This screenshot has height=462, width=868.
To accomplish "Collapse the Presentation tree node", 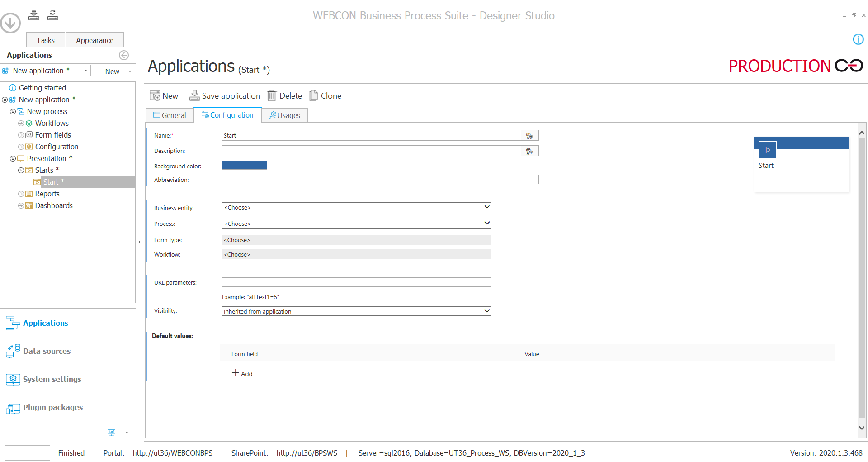I will 13,158.
